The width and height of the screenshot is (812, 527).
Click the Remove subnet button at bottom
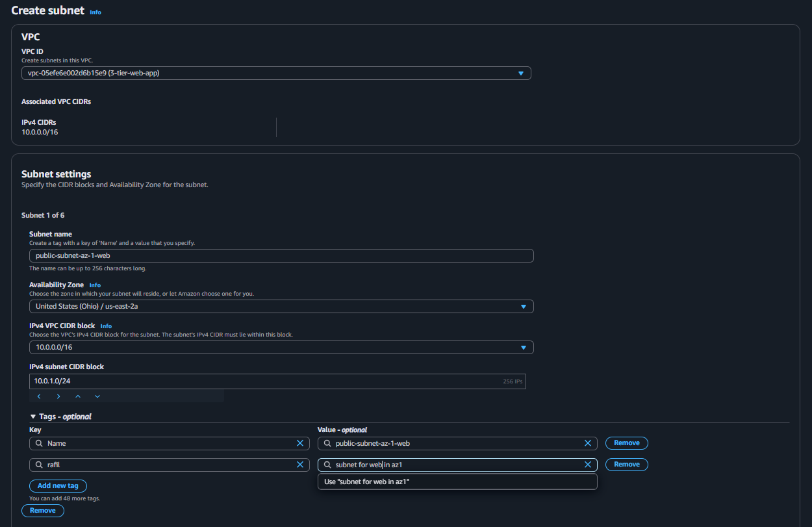[x=43, y=511]
